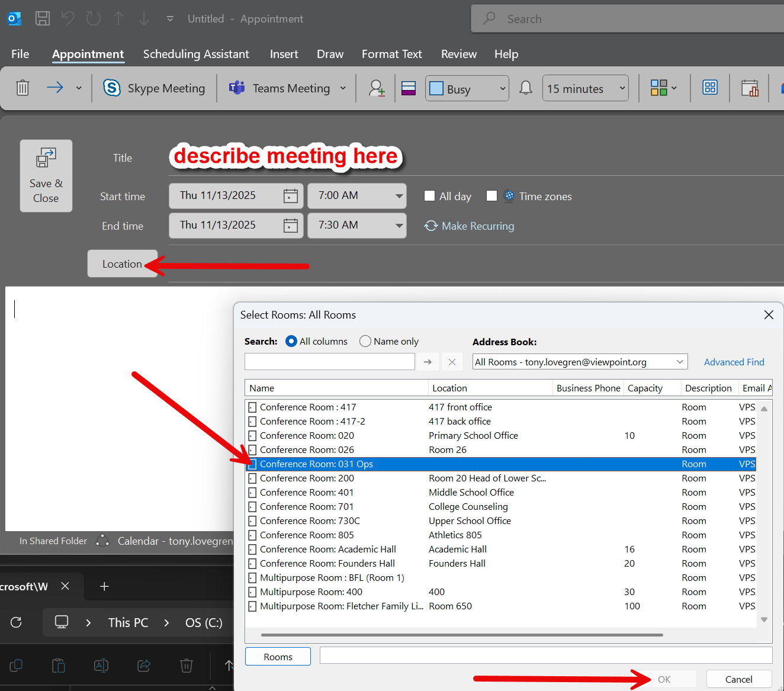Open the 15 minutes reminder dropdown
Screen dimensions: 784x691
tap(622, 89)
